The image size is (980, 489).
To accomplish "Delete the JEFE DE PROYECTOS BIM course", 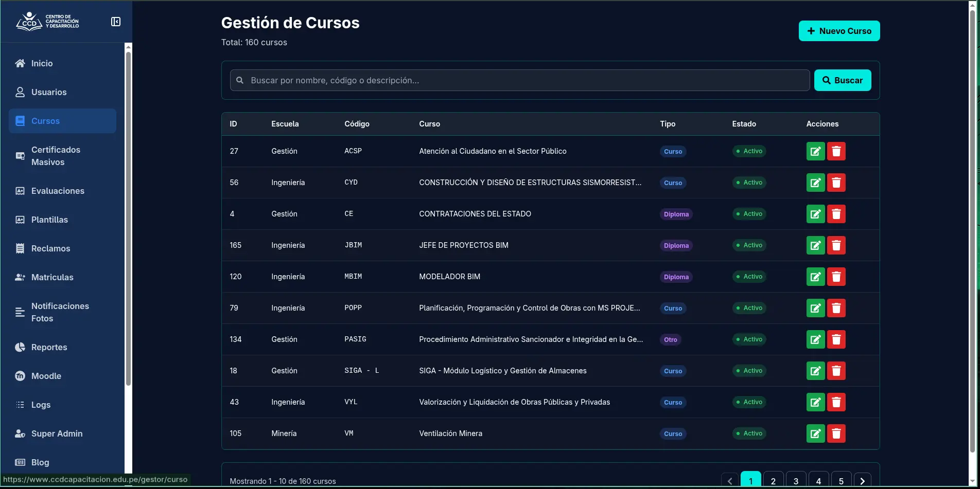I will coord(836,245).
